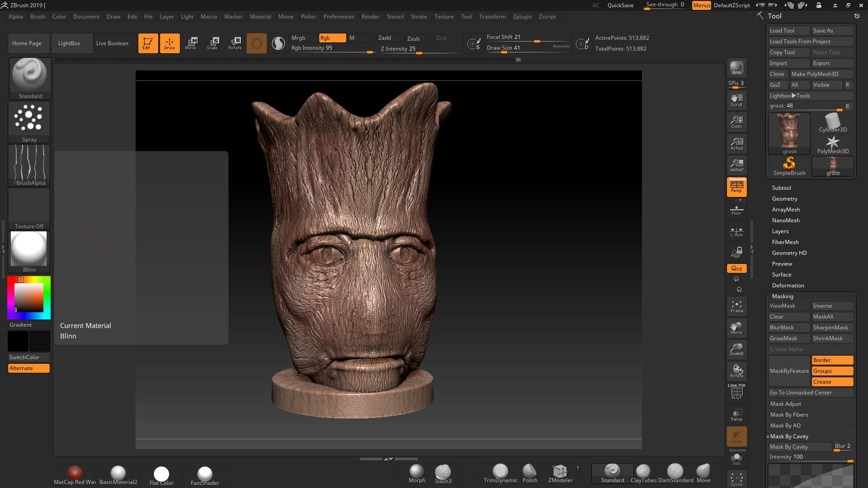
Task: Open the Zplugin menu
Action: 522,17
